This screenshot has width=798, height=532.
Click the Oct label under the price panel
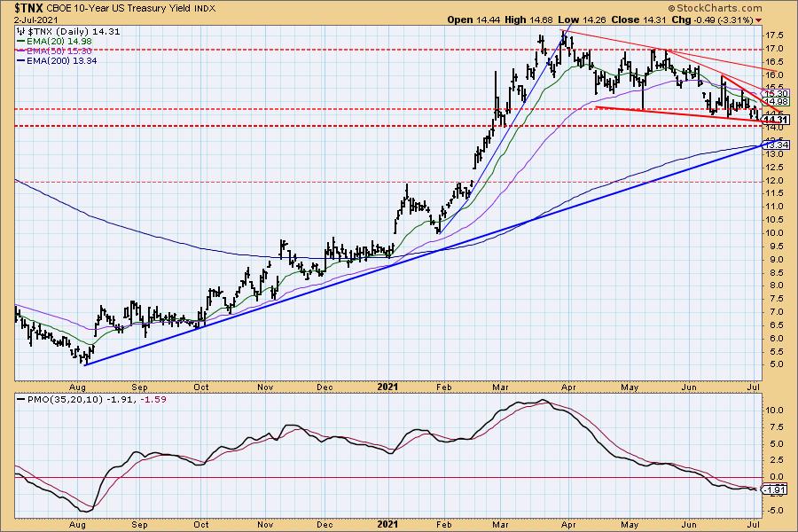pos(201,387)
